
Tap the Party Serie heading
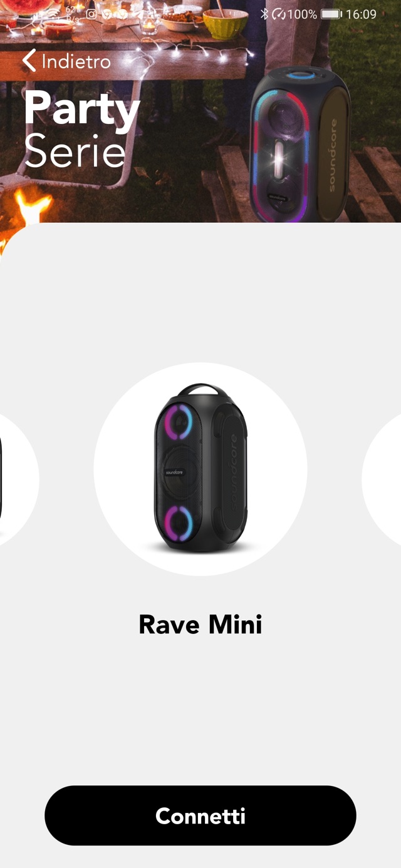81,130
